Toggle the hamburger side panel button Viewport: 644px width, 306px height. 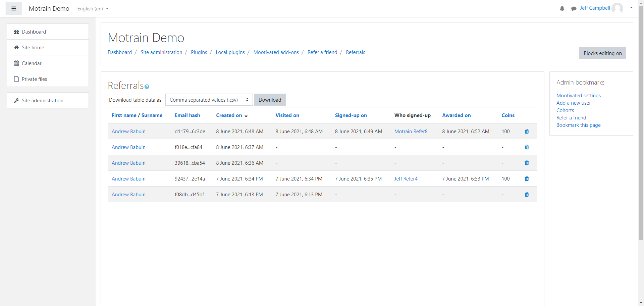pos(14,8)
